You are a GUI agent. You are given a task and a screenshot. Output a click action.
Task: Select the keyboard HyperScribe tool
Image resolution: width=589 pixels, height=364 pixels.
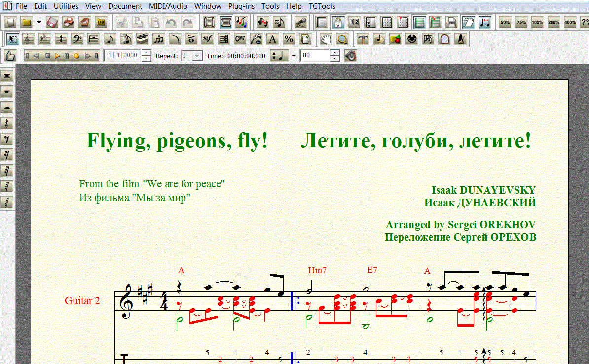pos(143,39)
